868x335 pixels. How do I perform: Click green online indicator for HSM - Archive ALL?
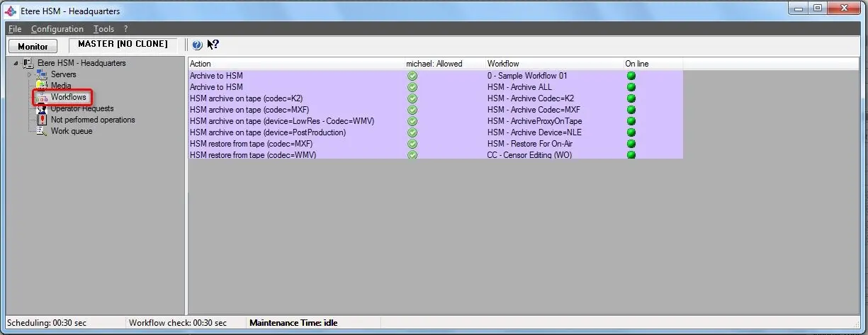(x=631, y=87)
